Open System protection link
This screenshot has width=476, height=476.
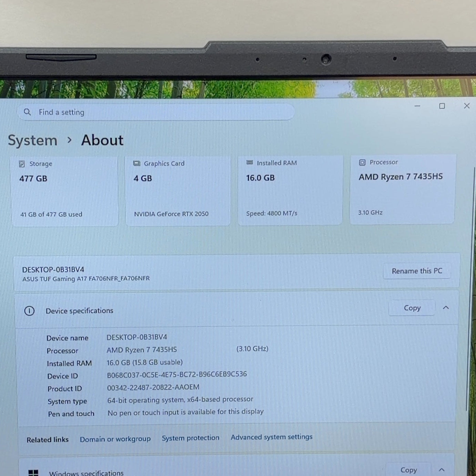191,438
